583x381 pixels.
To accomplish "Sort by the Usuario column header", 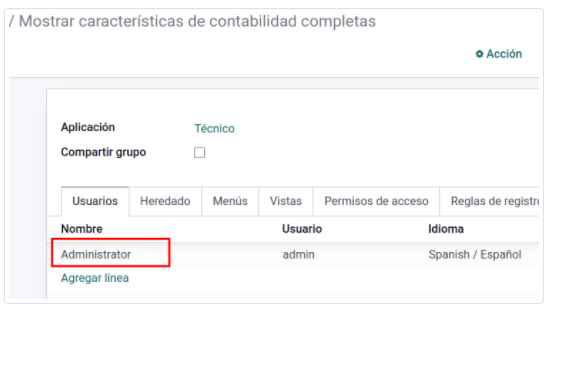I will click(302, 229).
